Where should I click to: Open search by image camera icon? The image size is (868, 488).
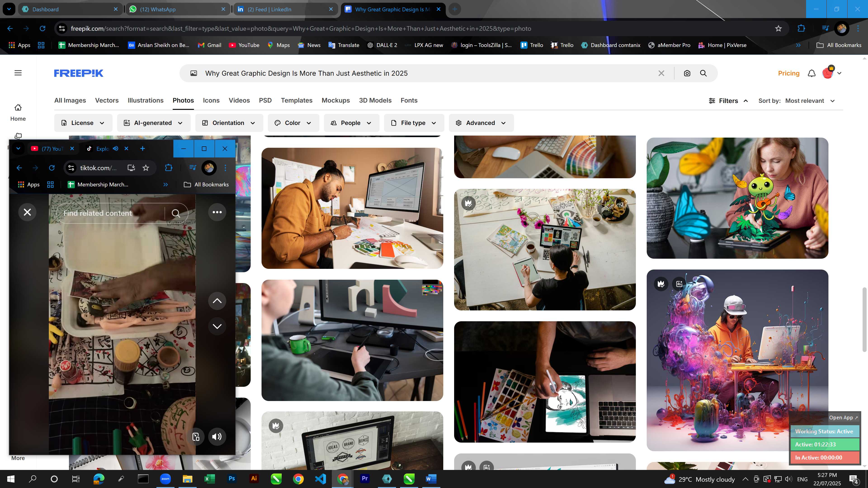click(x=687, y=73)
